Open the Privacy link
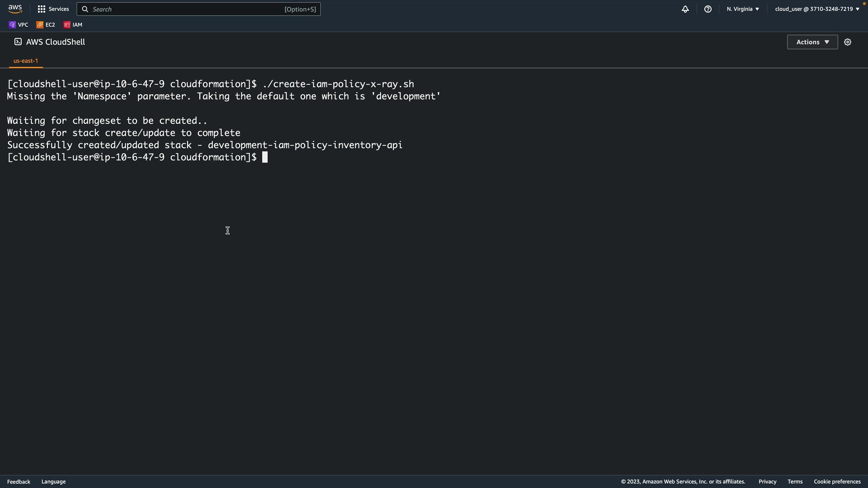Viewport: 868px width, 488px height. tap(767, 482)
